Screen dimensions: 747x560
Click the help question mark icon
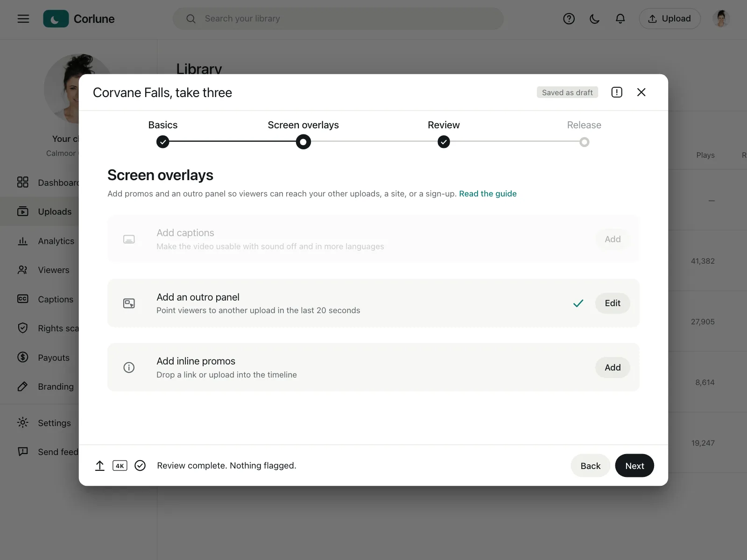(x=569, y=19)
